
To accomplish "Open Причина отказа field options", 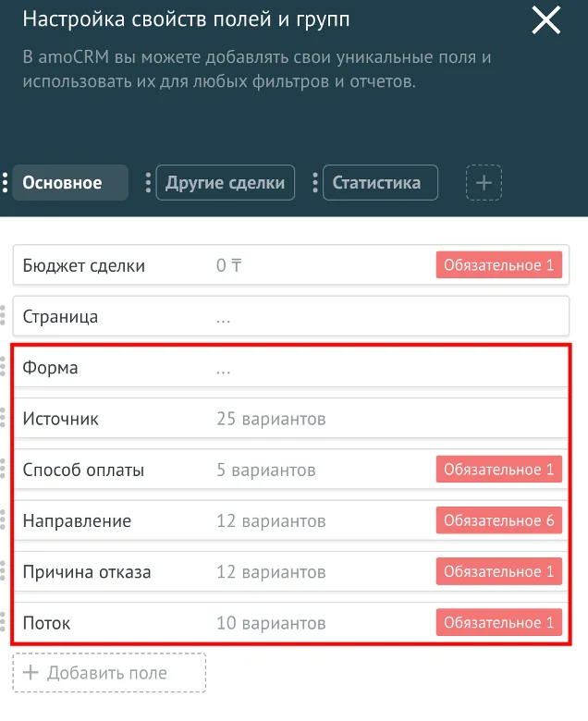I will click(291, 571).
